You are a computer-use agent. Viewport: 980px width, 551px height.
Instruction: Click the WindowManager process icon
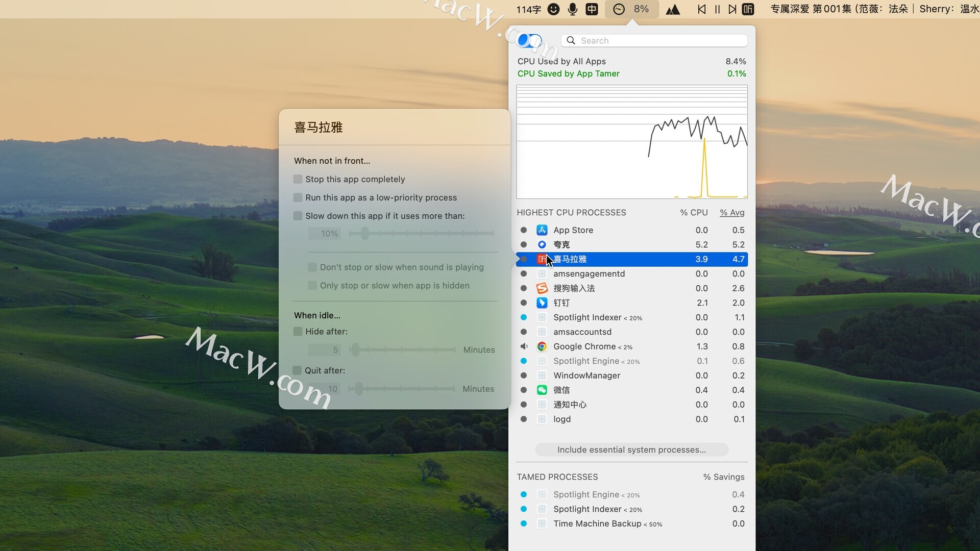pyautogui.click(x=542, y=375)
